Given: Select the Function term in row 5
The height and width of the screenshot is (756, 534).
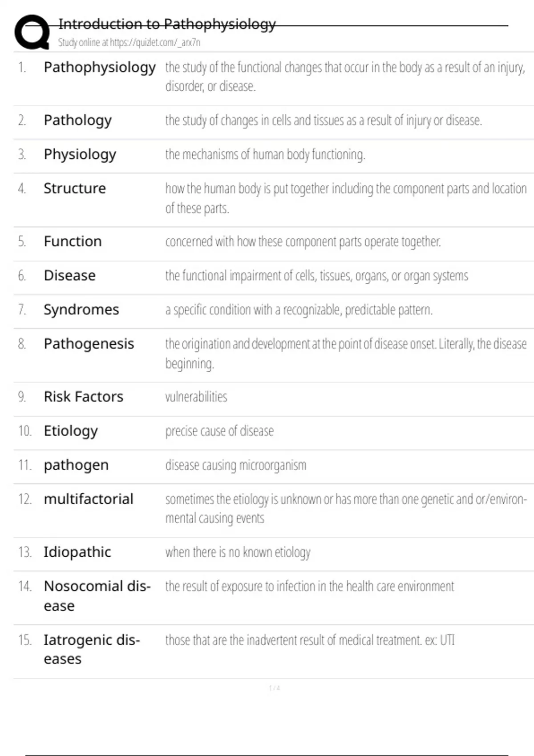Looking at the screenshot, I should [x=73, y=241].
